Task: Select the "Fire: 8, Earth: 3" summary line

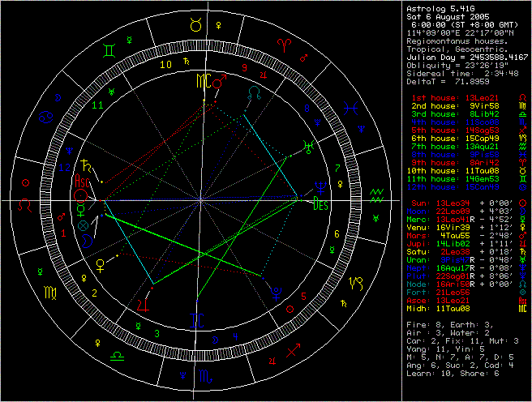Action: (x=448, y=323)
